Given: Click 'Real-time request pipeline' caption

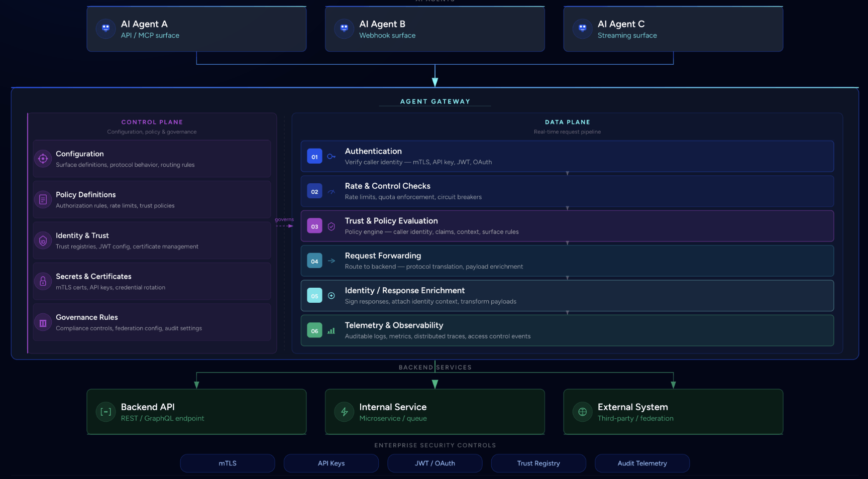Looking at the screenshot, I should pos(567,132).
